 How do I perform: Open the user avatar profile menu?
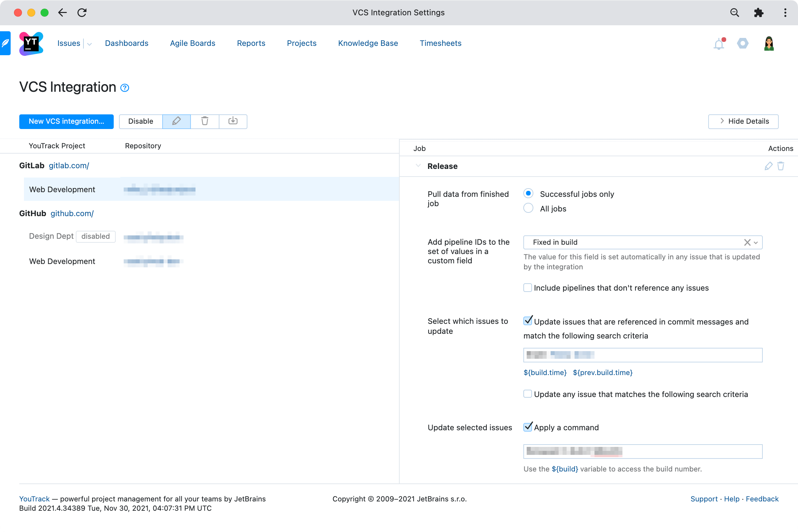click(768, 44)
